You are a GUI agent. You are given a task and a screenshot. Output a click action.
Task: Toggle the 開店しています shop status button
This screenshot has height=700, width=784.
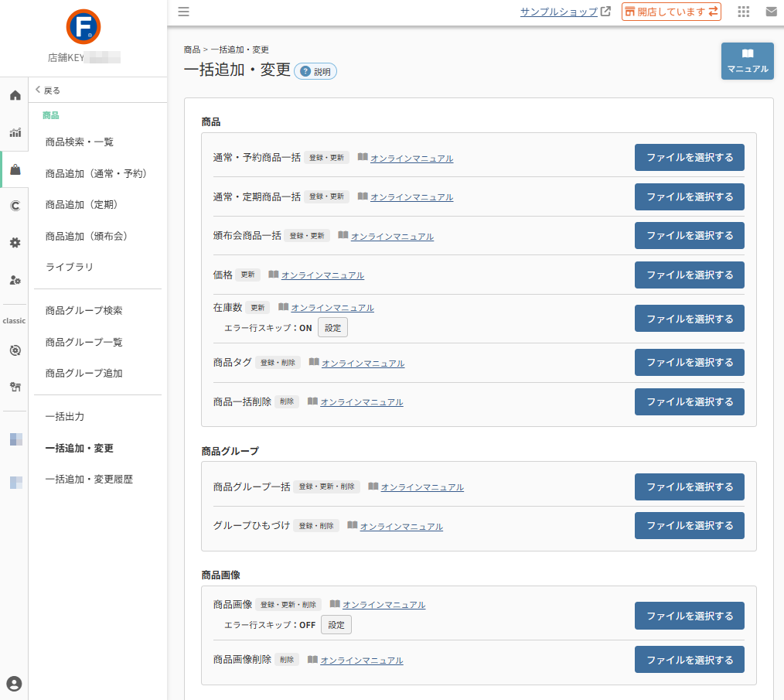coord(671,12)
